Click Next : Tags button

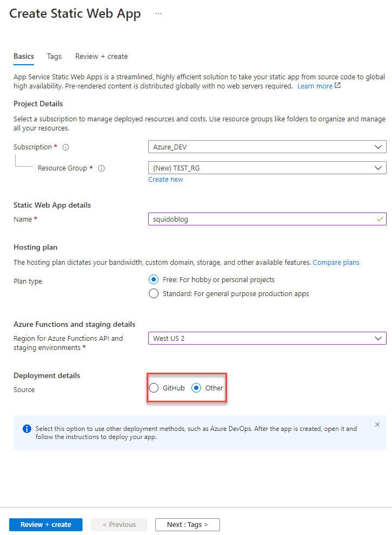pos(187,524)
